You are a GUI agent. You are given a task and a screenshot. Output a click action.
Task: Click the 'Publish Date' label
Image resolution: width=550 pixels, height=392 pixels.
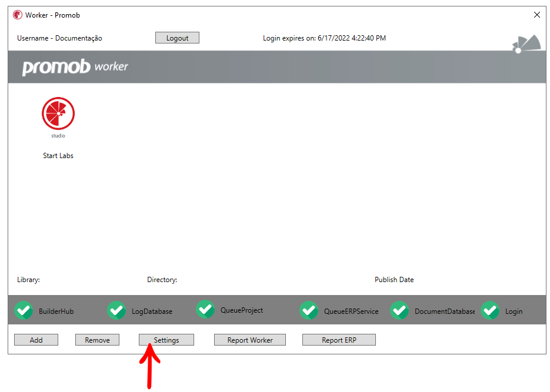point(394,280)
